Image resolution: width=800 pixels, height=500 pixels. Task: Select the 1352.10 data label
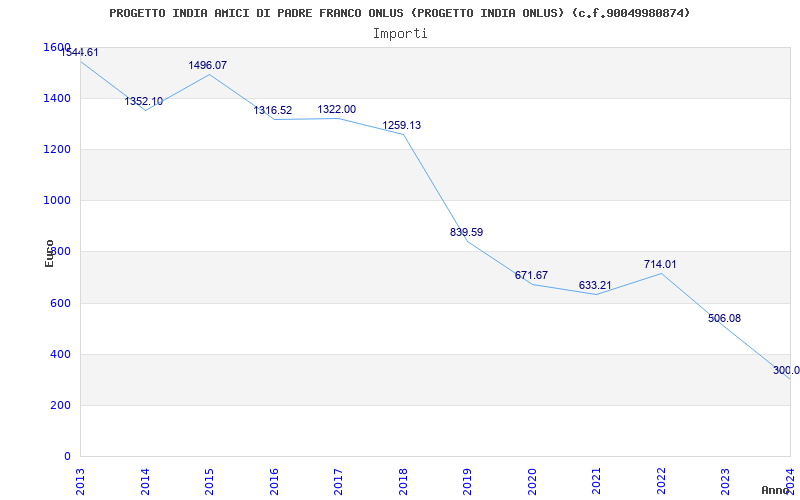pyautogui.click(x=144, y=101)
